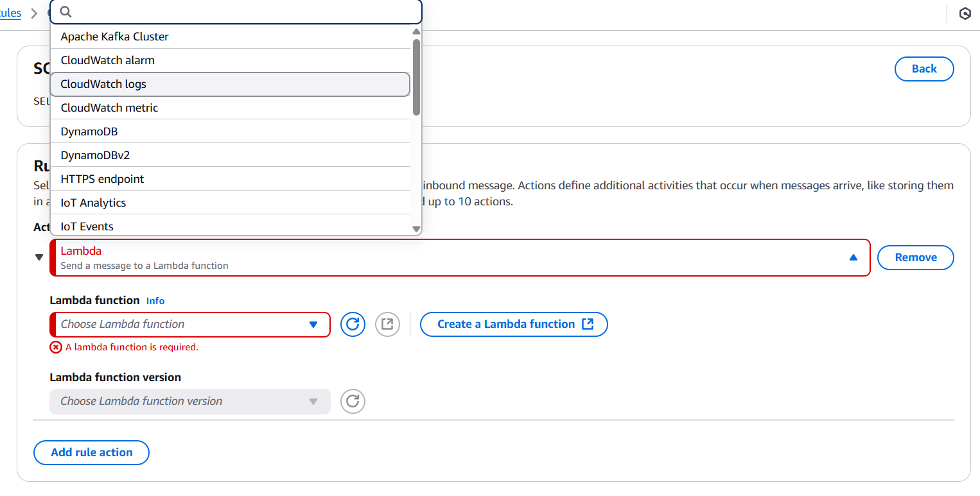This screenshot has width=980, height=496.
Task: Refresh the Lambda function version list
Action: [353, 401]
